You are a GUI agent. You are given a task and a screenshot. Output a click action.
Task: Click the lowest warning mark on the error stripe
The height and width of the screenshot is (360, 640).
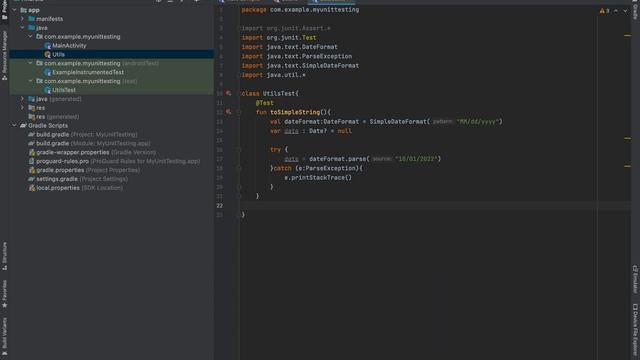(627, 166)
